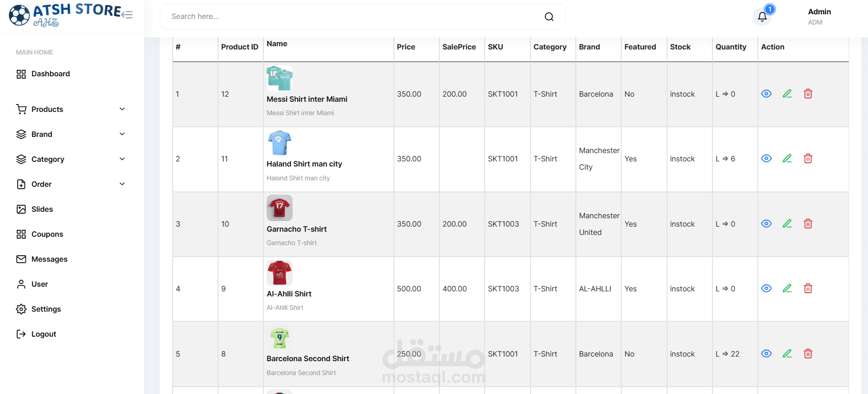Edit the Al-Ahlli Shirt product
This screenshot has height=394, width=868.
coord(787,289)
